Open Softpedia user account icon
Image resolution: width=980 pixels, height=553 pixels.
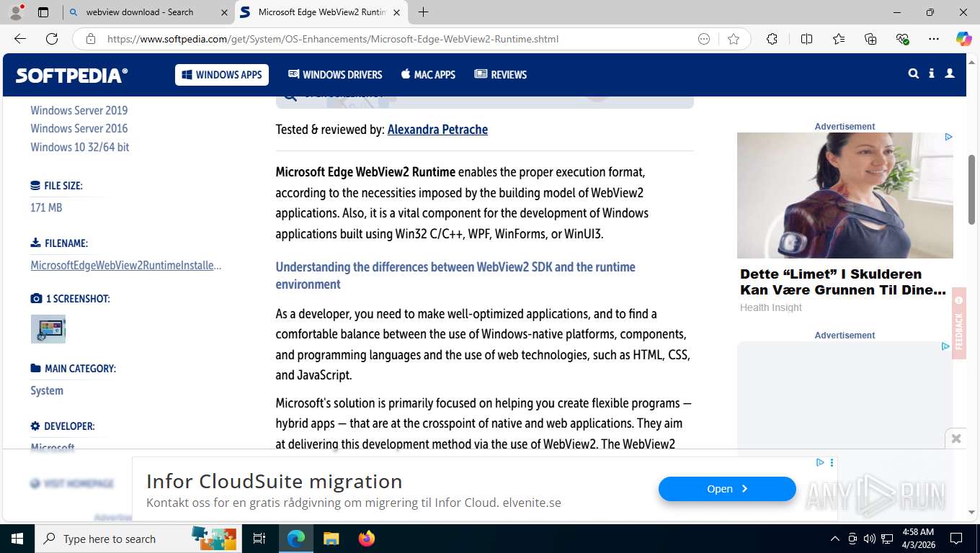point(950,73)
